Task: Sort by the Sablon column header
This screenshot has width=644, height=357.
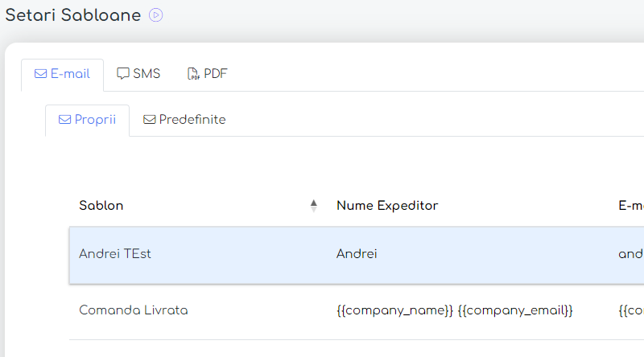Action: [101, 206]
